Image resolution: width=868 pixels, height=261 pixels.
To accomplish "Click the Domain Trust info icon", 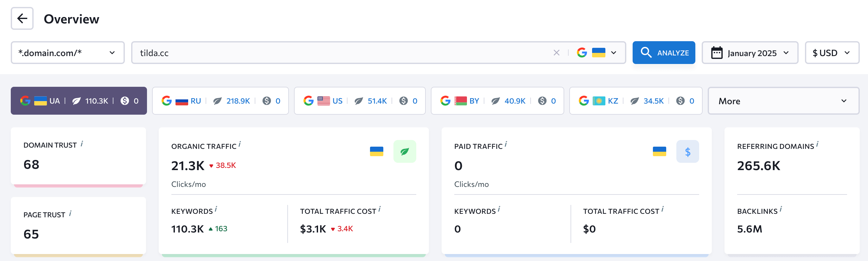I will tap(82, 144).
